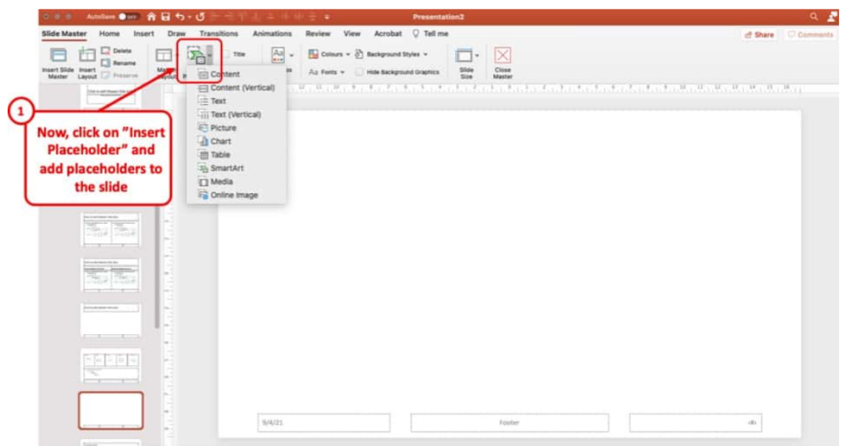Choose Picture from the placeholder menu
Screen dimensions: 868x446
(x=223, y=128)
